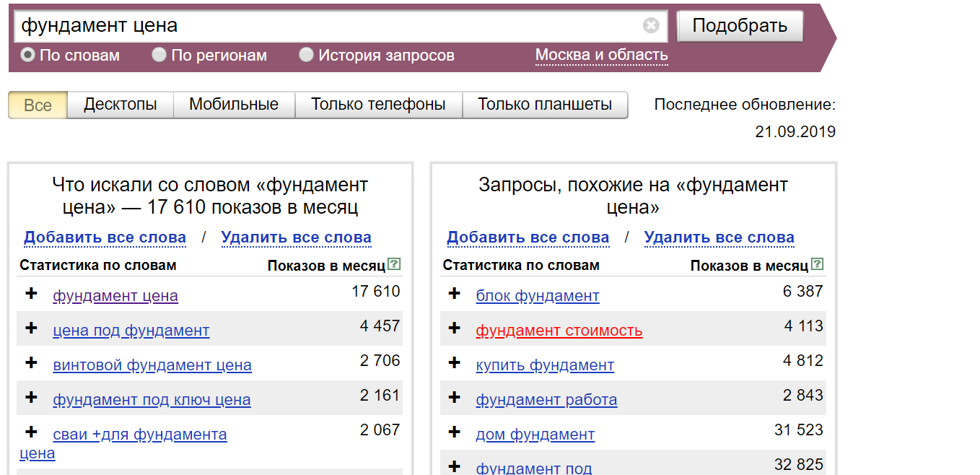Click the impressions value '4 113'

803,326
